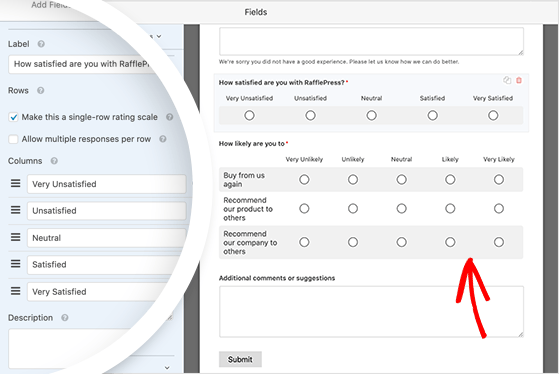559x374 pixels.
Task: Select Very Satisfied radio button
Action: coord(493,115)
